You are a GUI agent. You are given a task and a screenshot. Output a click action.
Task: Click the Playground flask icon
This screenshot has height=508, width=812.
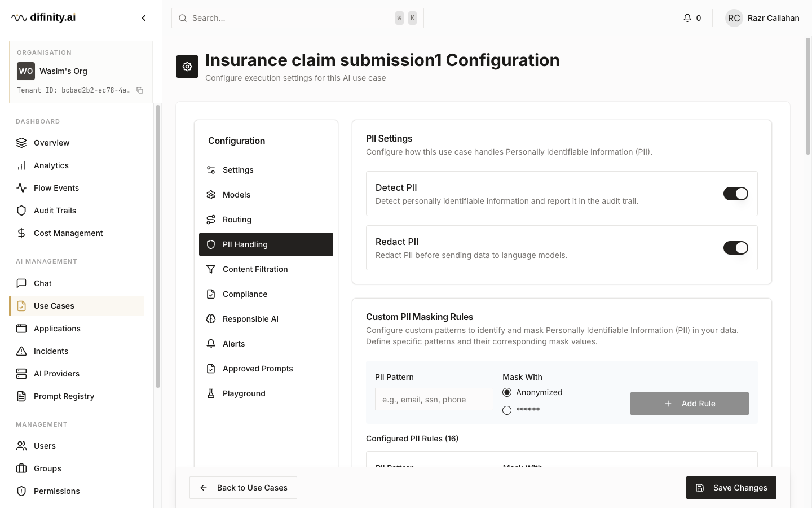coord(211,393)
